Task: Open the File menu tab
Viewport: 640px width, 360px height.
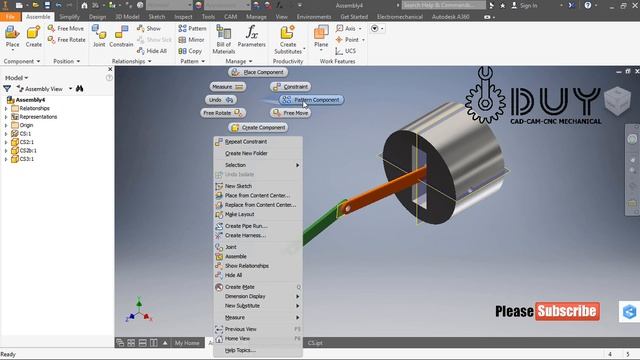Action: point(10,17)
